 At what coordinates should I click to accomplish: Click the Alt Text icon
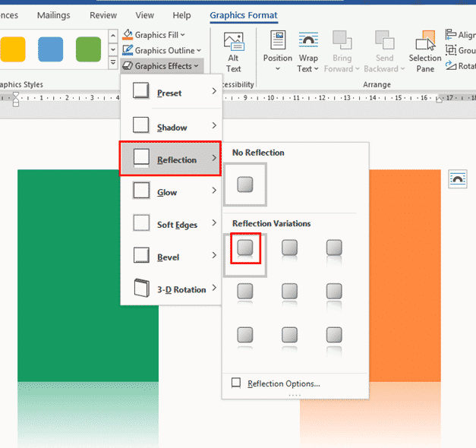coord(233,44)
